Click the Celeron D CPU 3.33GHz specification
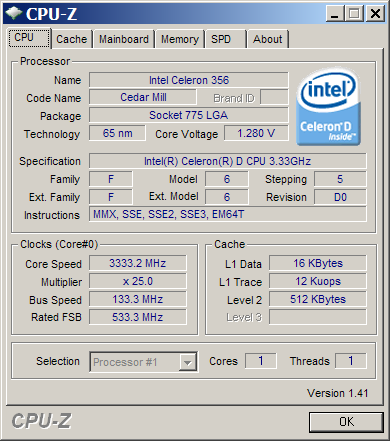The width and height of the screenshot is (390, 441). 228,161
